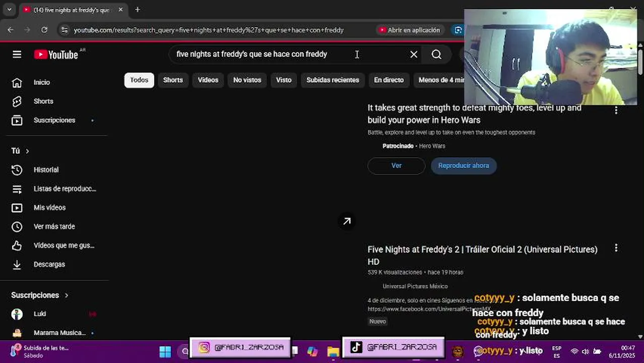Click the Reproducir ahora button

coord(464,166)
